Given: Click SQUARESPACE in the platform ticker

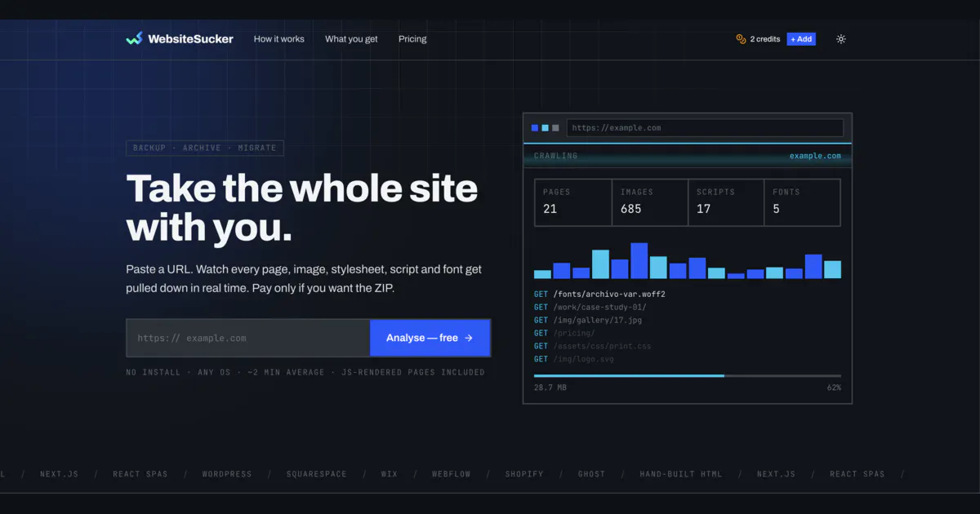Looking at the screenshot, I should tap(316, 474).
